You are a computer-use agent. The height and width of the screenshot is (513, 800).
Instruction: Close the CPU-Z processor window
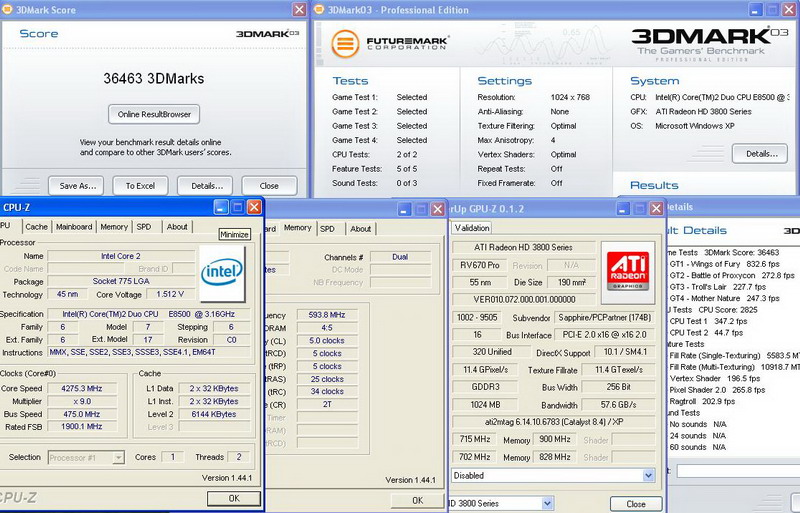point(254,207)
